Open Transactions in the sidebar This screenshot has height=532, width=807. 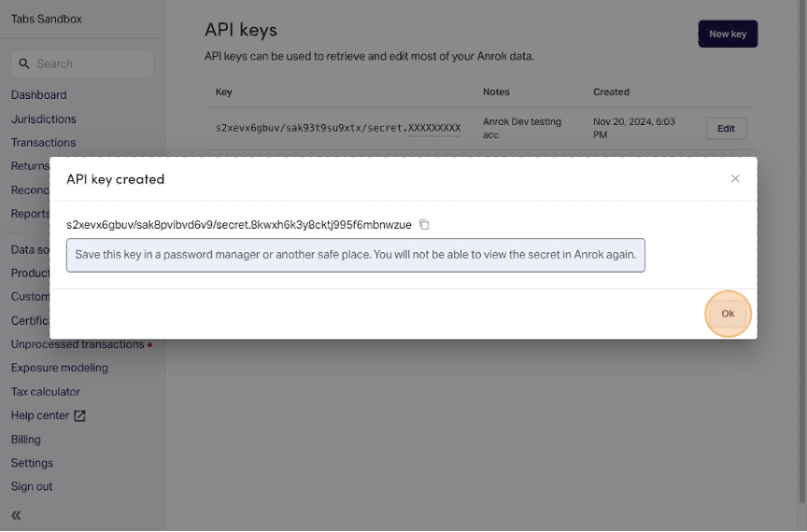pos(43,142)
